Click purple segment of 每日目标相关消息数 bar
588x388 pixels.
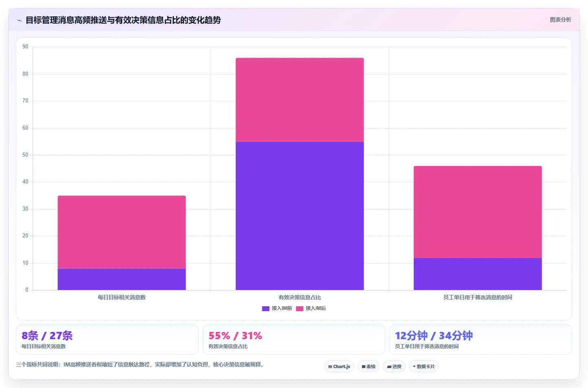point(122,279)
